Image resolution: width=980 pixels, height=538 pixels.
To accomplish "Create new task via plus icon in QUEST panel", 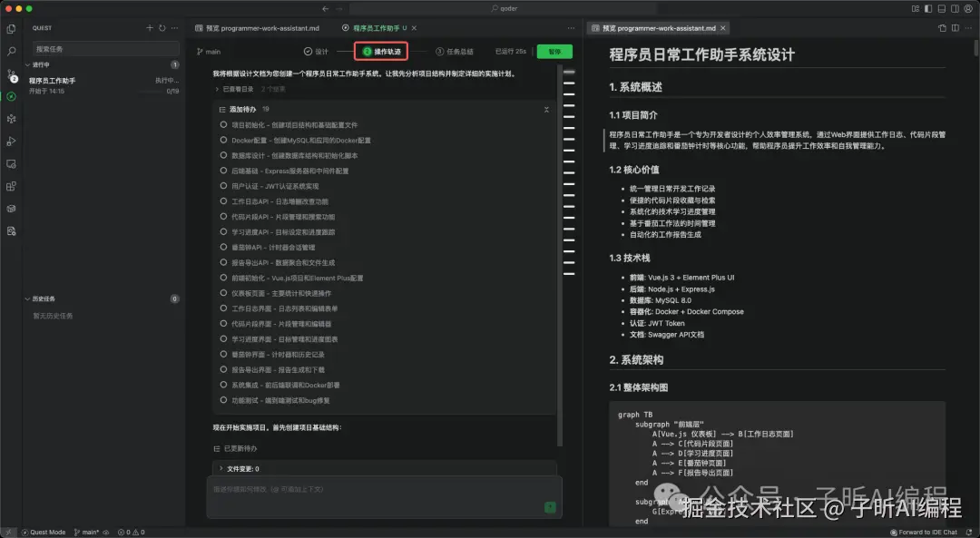I will [150, 28].
